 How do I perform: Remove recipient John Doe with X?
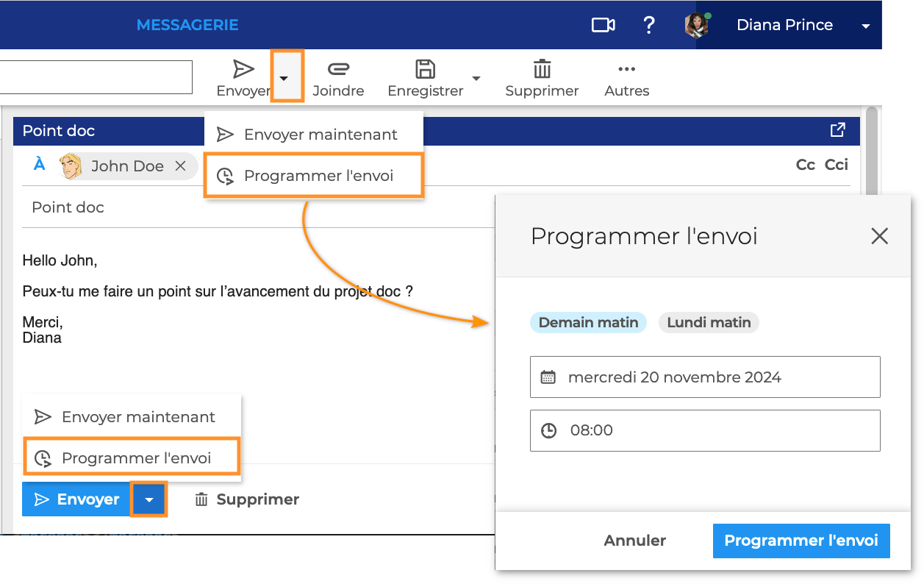click(180, 166)
